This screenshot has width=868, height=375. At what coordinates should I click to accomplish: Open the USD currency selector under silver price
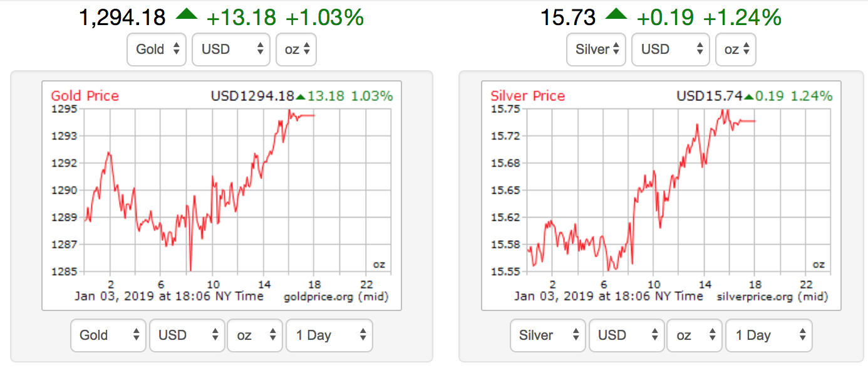tap(670, 49)
